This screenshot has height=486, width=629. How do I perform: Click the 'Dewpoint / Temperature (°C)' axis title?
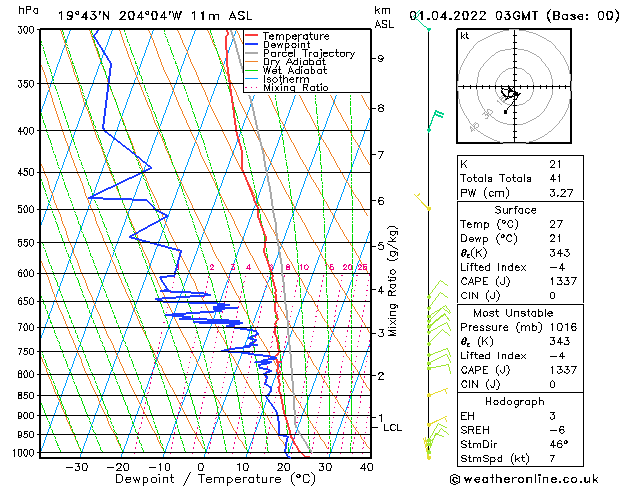pos(215,479)
